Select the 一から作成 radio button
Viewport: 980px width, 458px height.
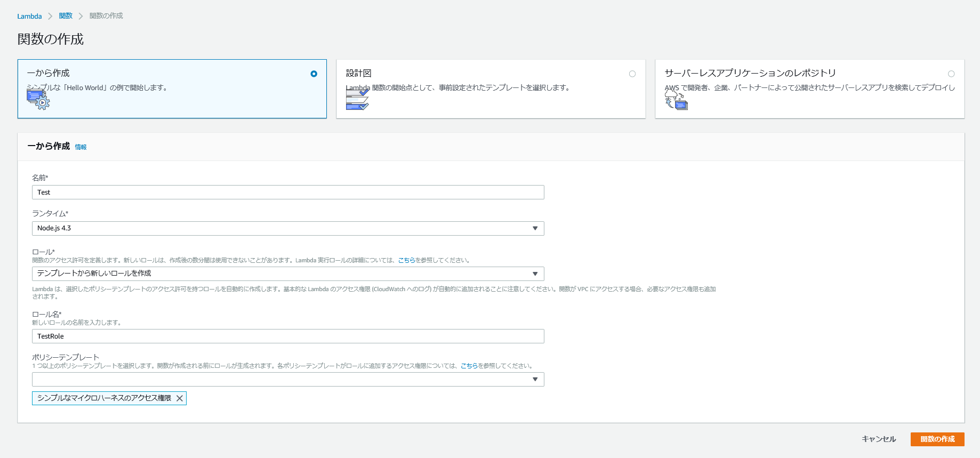314,74
